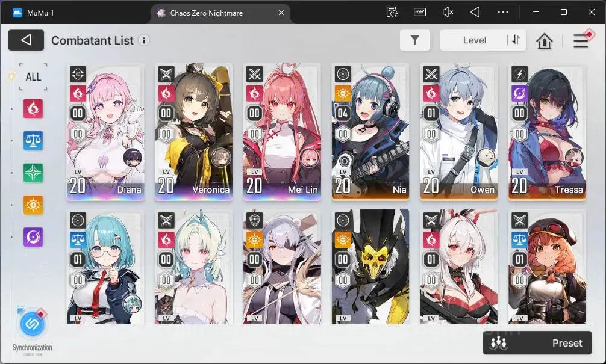
Task: Filter by purple swirl Void attribute icon
Action: click(x=33, y=237)
